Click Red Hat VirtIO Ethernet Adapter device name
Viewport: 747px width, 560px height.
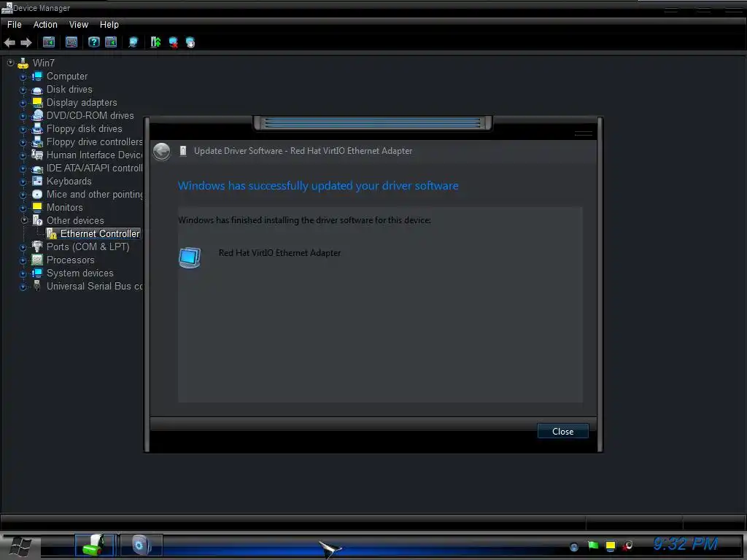279,253
